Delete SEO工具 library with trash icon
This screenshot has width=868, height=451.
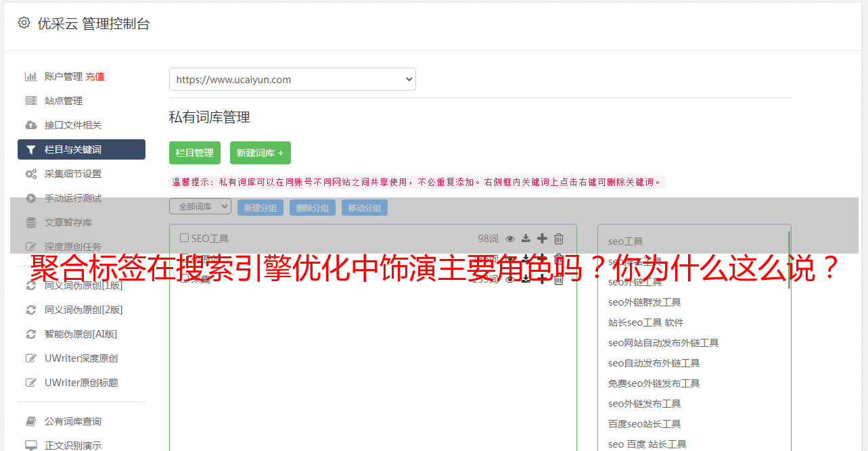pos(559,239)
